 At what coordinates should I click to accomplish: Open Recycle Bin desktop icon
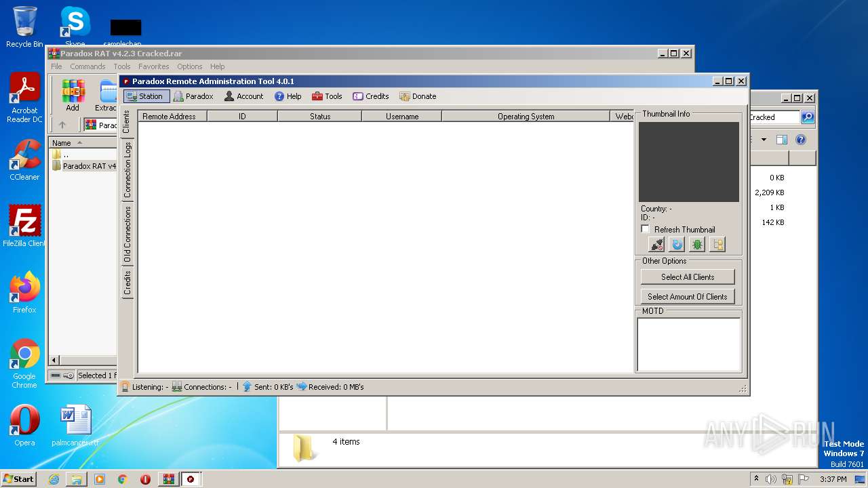point(24,27)
